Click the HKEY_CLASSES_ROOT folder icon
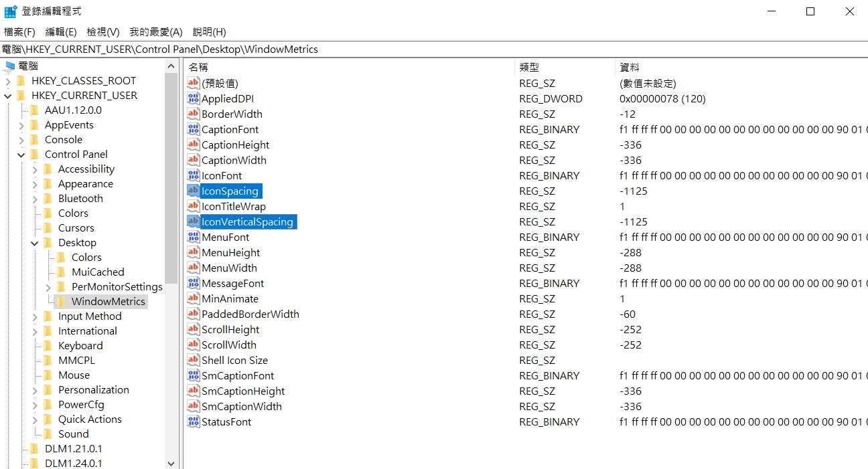Viewport: 868px width, 469px height. click(x=21, y=80)
